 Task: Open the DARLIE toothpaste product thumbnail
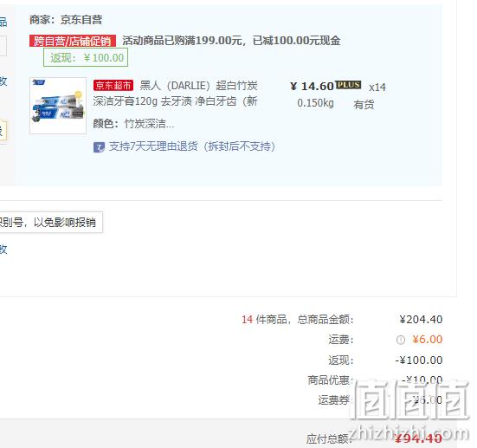58,106
